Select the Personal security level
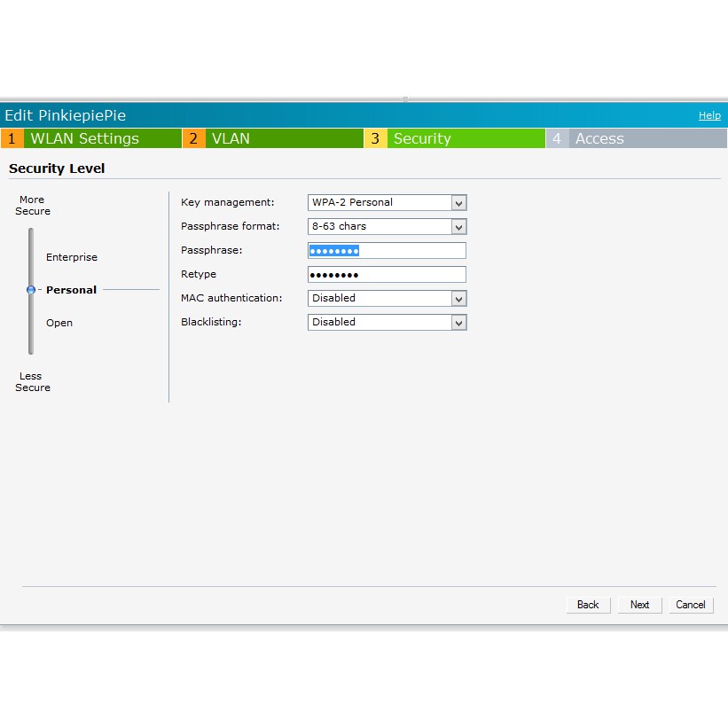This screenshot has height=728, width=728. coord(71,290)
